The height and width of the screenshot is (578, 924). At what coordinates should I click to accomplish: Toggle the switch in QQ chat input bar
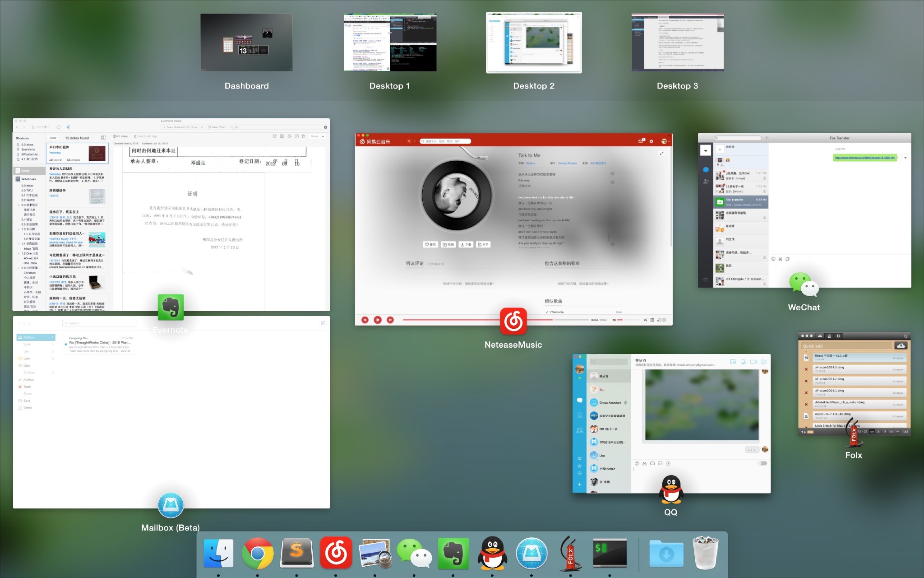(762, 463)
